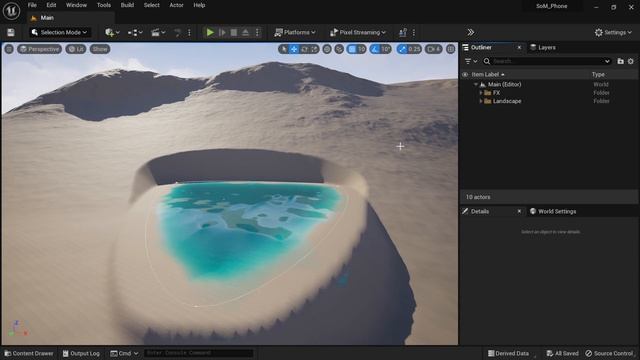Close the Outliner tab

(x=519, y=48)
